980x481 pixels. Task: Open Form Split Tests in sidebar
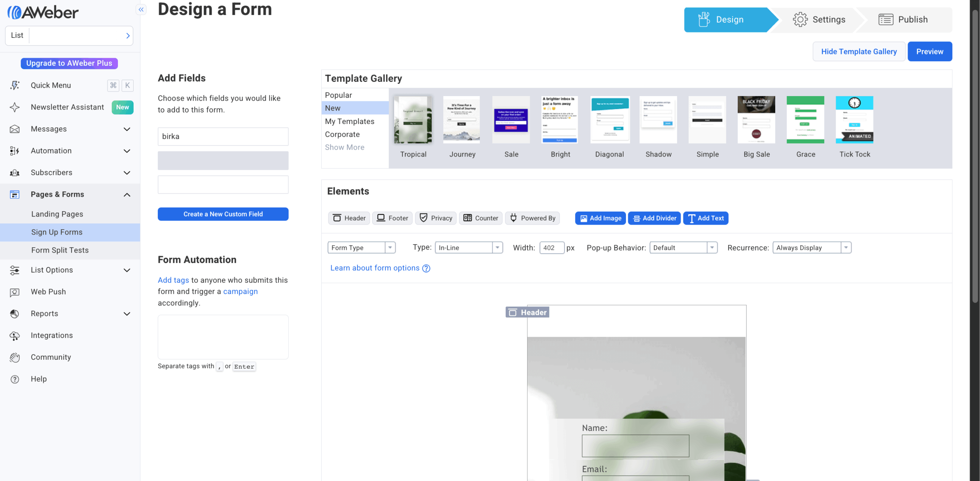tap(70, 250)
